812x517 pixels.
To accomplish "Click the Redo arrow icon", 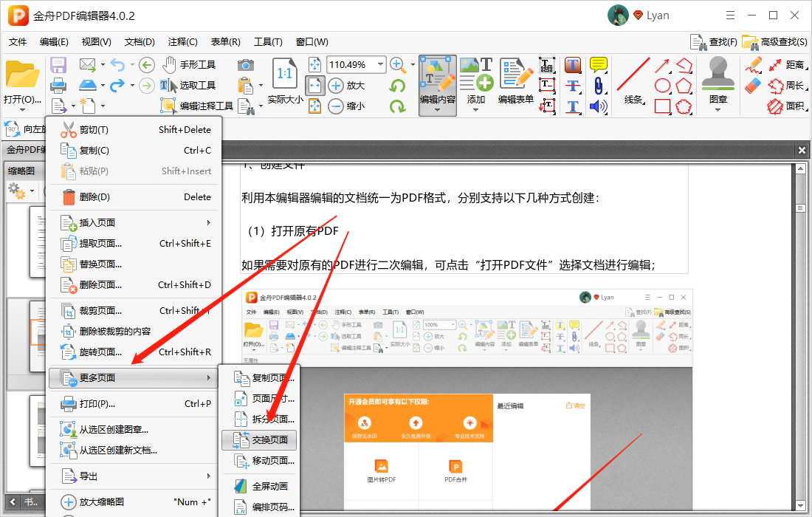I will [x=117, y=85].
